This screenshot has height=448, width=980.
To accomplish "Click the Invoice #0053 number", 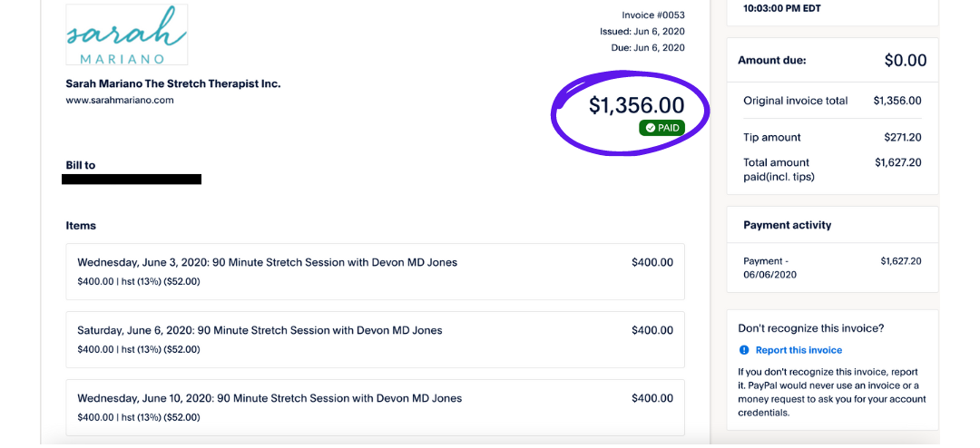I will tap(652, 15).
